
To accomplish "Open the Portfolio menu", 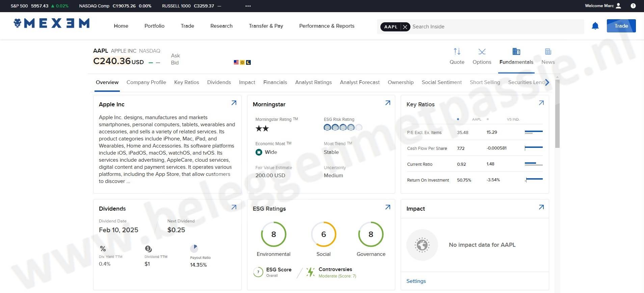I will [x=154, y=26].
